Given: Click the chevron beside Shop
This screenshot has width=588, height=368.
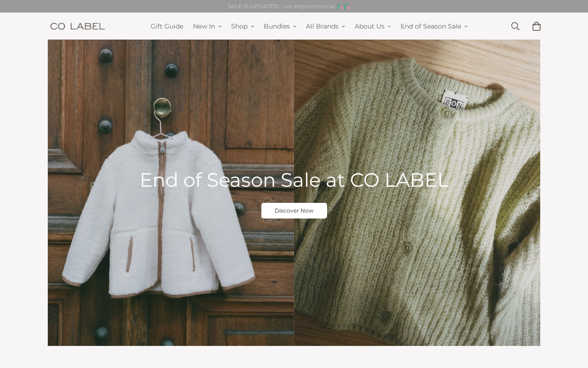Looking at the screenshot, I should tap(252, 27).
